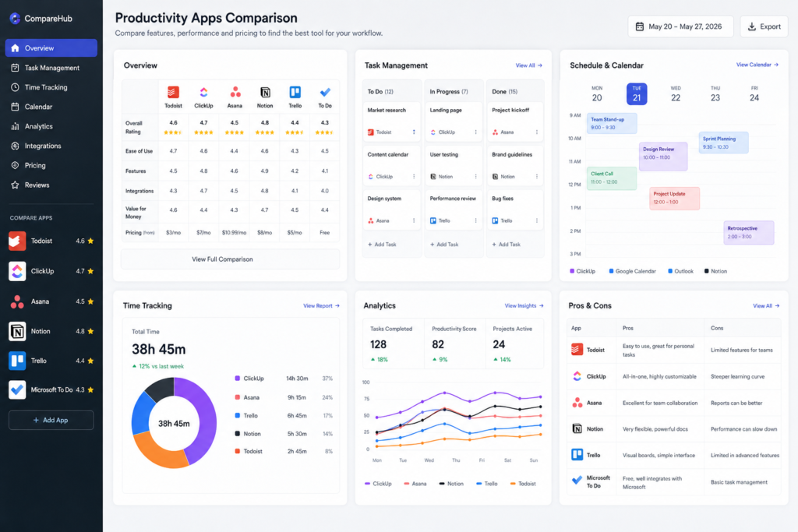This screenshot has width=798, height=532.
Task: Click Add Task under Done column
Action: click(x=507, y=245)
